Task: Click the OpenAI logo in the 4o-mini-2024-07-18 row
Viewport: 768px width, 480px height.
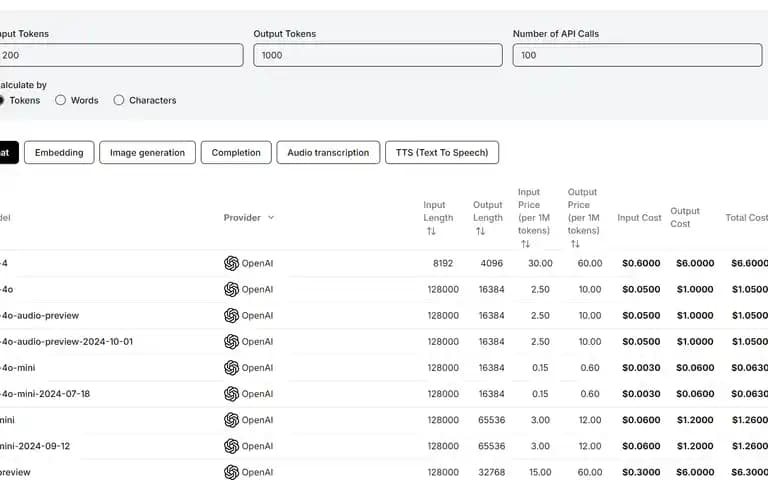Action: (231, 394)
